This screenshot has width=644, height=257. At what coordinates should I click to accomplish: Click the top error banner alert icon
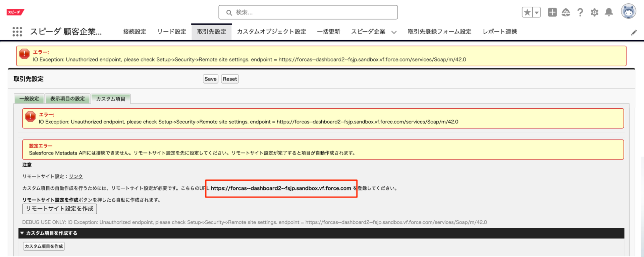[24, 54]
